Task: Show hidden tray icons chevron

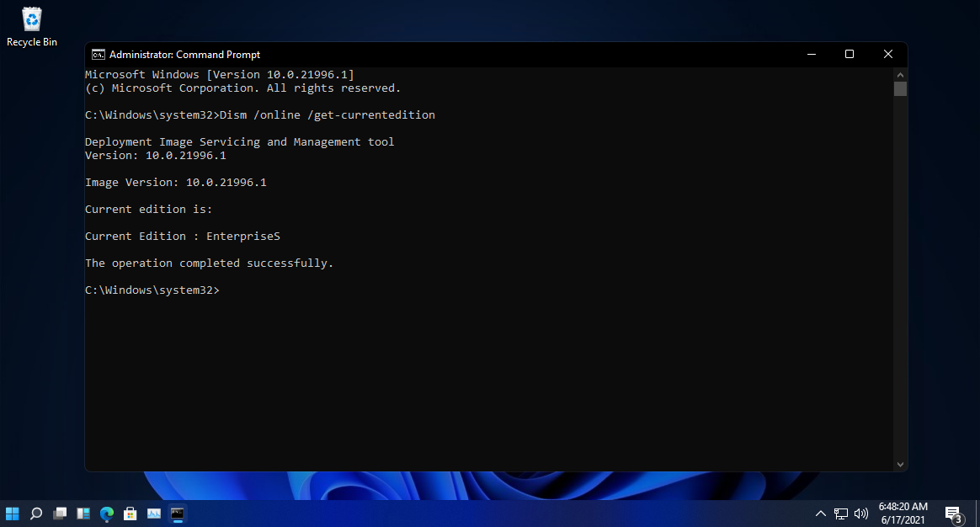Action: (x=821, y=514)
